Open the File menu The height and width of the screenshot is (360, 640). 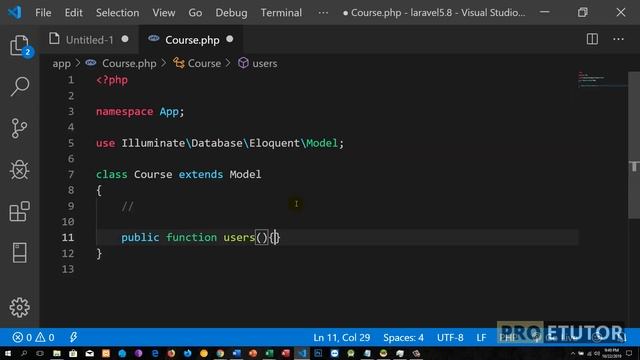[43, 13]
